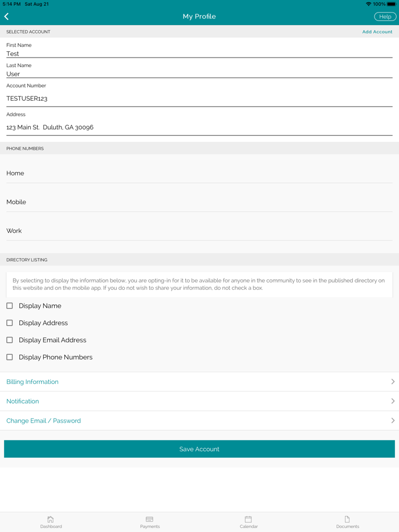This screenshot has width=399, height=532.
Task: Tap the back arrow to leave My Profile
Action: click(x=7, y=16)
